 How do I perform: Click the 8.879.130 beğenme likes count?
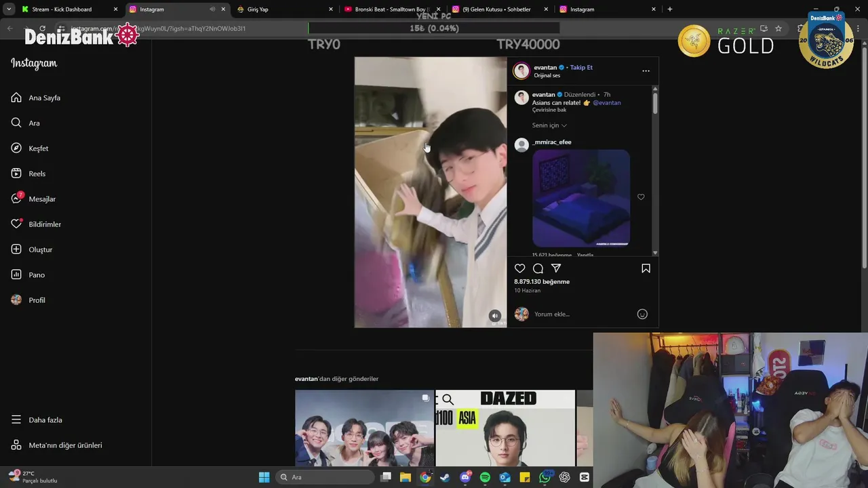tap(542, 282)
